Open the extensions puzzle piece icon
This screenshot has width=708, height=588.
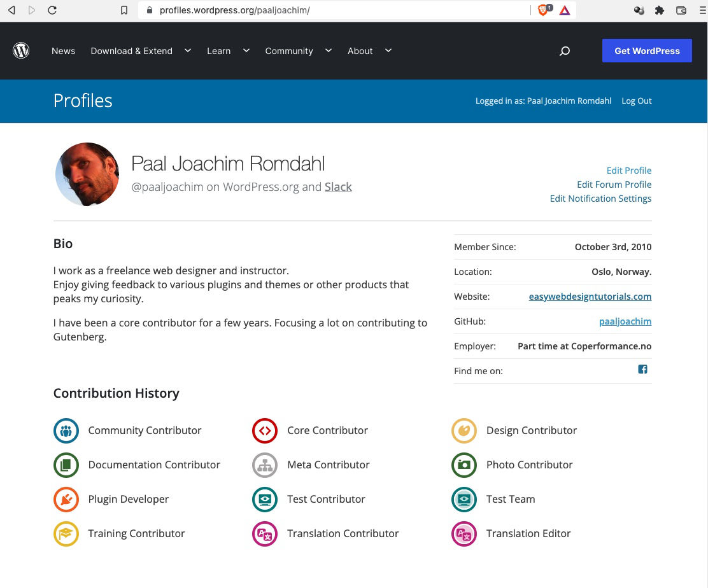(659, 10)
